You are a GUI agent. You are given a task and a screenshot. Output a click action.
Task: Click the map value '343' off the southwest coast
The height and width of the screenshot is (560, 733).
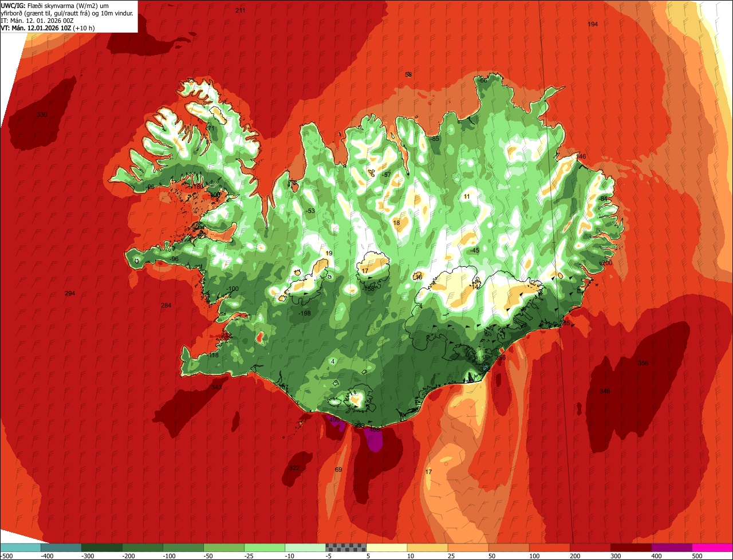click(x=216, y=388)
